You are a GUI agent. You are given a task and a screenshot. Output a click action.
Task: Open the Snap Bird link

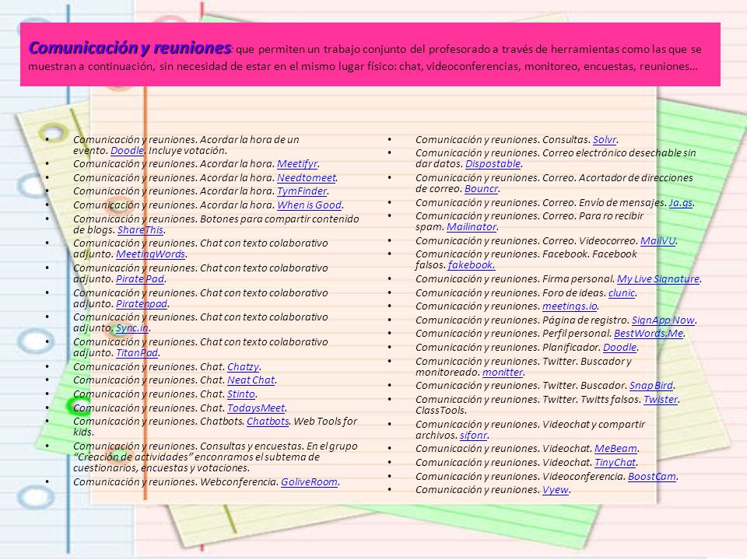pos(651,385)
